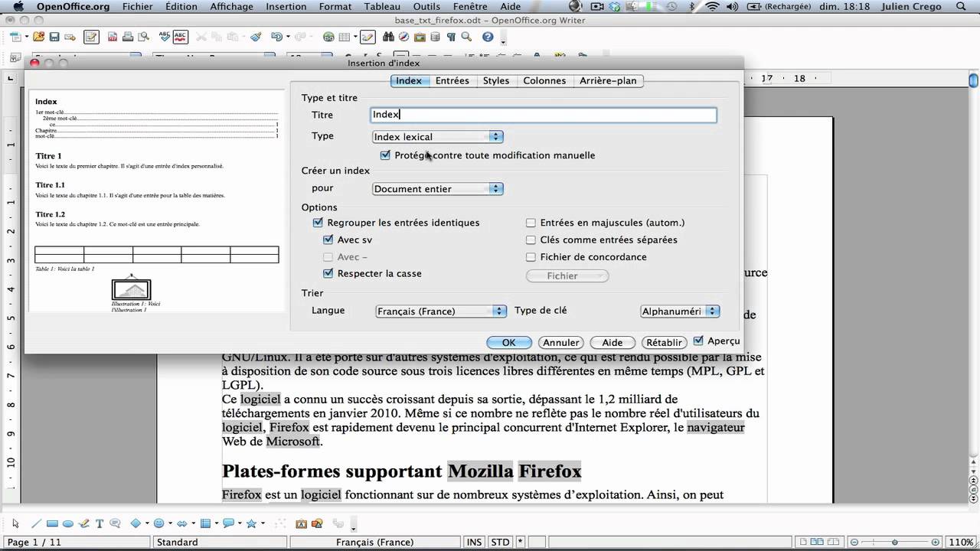Switch to the Colonnes tab

tap(544, 80)
